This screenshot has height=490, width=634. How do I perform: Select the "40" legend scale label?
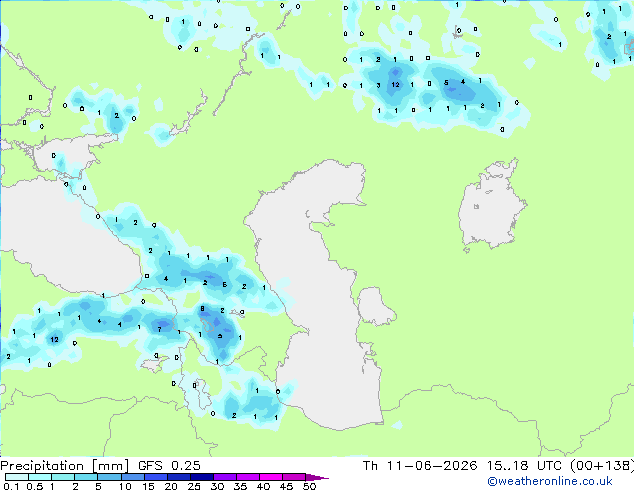pos(263,486)
